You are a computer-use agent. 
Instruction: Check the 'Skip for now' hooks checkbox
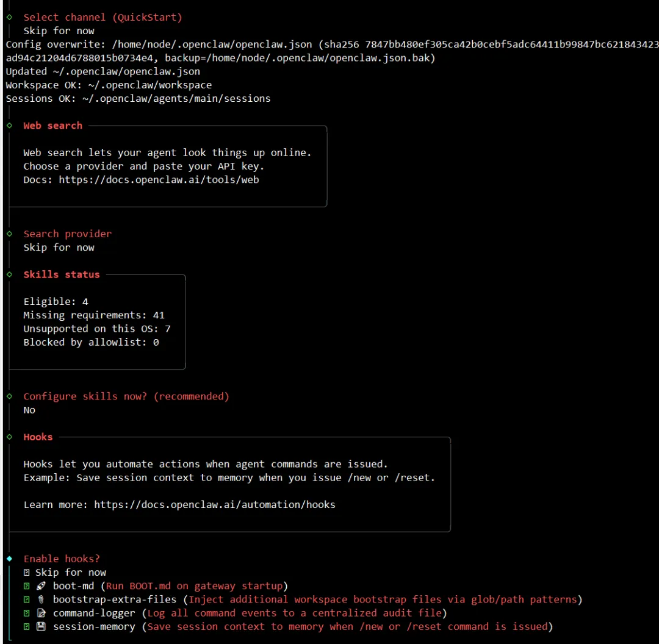click(x=26, y=572)
